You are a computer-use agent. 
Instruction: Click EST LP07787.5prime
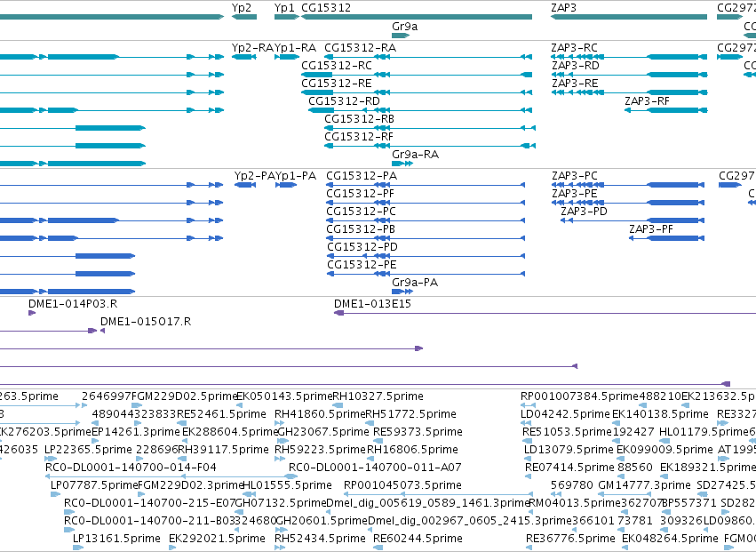point(94,485)
